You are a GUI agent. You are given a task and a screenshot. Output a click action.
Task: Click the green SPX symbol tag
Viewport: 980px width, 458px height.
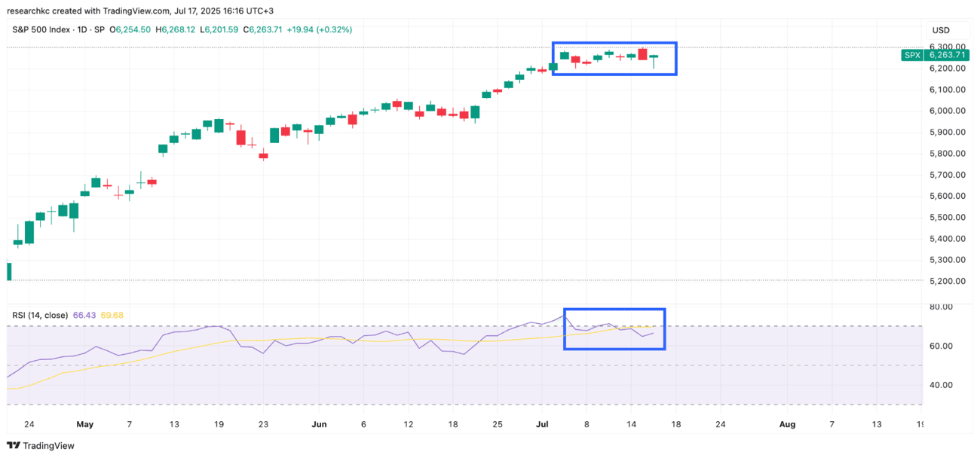tap(912, 55)
